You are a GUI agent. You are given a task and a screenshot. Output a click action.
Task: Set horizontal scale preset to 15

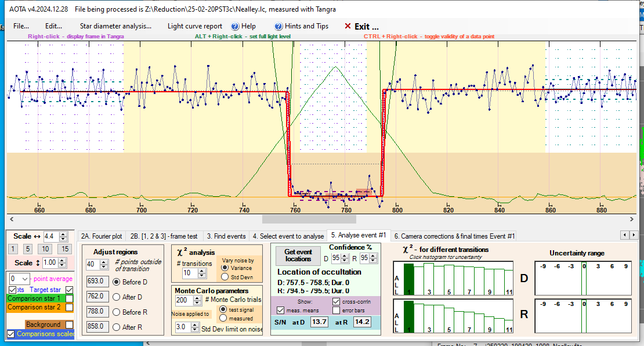pos(65,248)
